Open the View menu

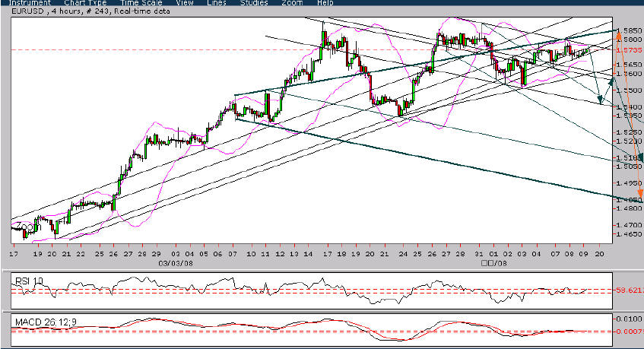(x=185, y=2)
